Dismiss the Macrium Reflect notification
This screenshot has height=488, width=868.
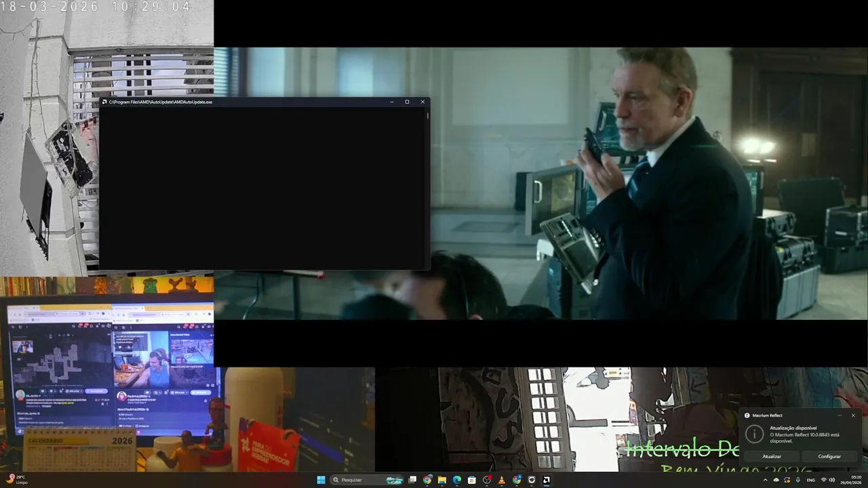tap(853, 415)
